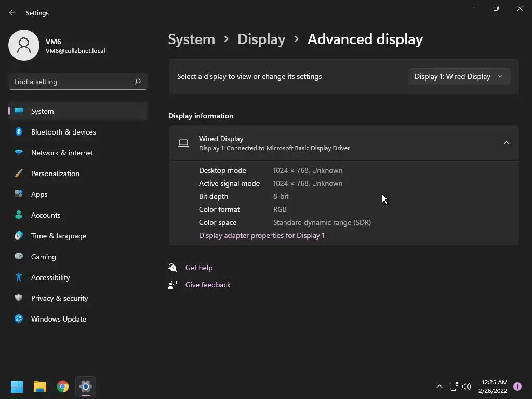Click the search magnifier icon
Viewport: 532px width, 399px height.
137,82
